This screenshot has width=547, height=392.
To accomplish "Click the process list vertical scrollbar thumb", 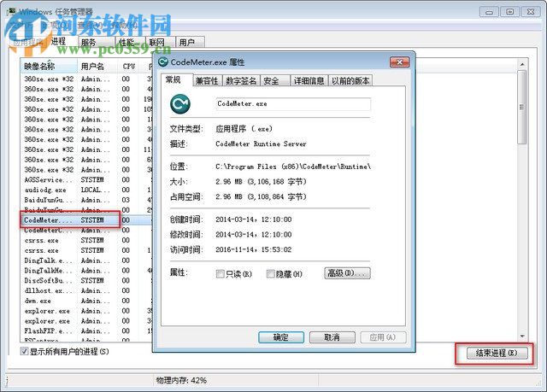I will click(522, 107).
